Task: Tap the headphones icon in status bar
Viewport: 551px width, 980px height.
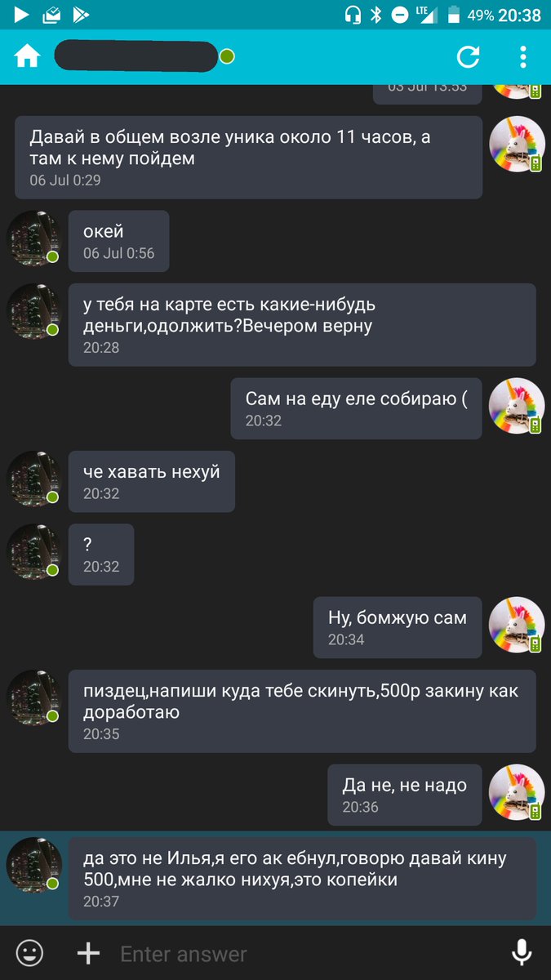Action: 353,15
